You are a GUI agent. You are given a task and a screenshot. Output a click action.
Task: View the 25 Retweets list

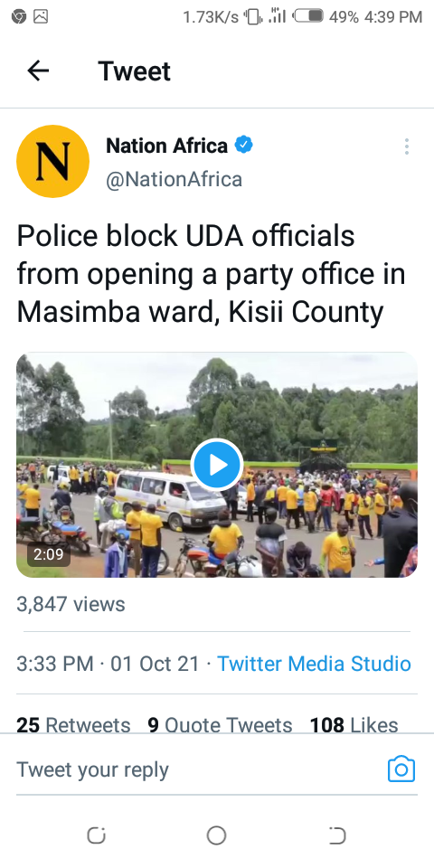(73, 724)
